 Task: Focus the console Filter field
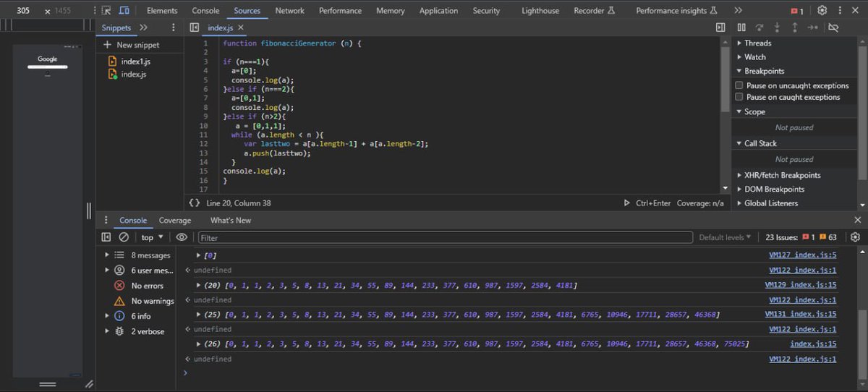[x=446, y=237]
